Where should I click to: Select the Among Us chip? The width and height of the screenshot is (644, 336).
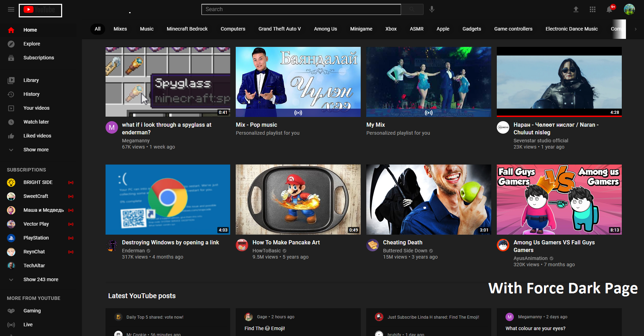(325, 29)
